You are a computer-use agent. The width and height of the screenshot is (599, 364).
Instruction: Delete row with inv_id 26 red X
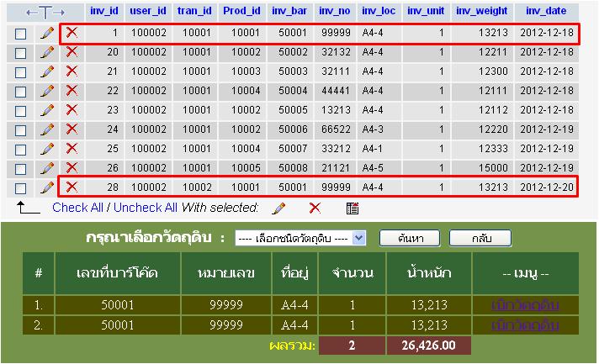tap(72, 168)
